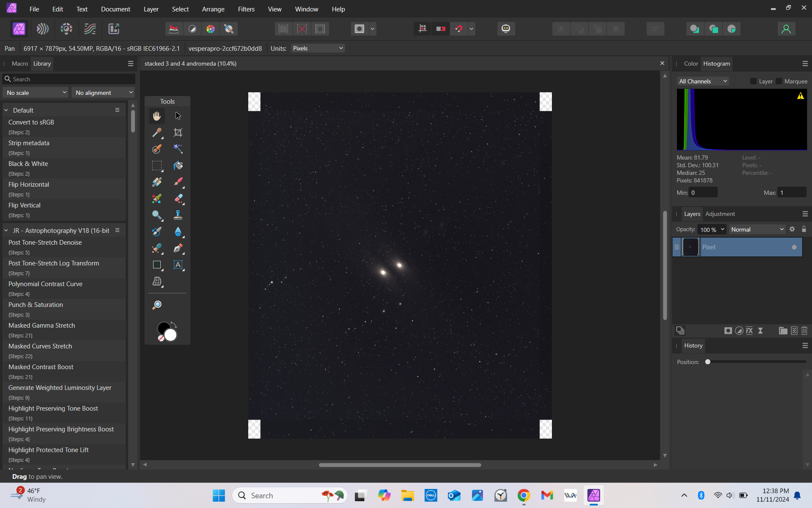Screen dimensions: 812x508
Task: Switch to the Color tab
Action: (x=691, y=63)
